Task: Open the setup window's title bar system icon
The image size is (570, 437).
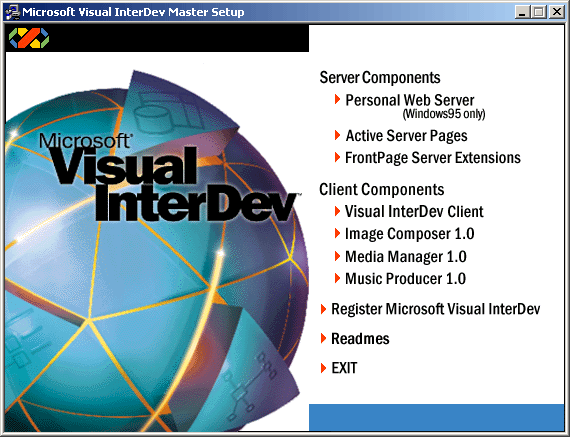Action: click(x=12, y=12)
